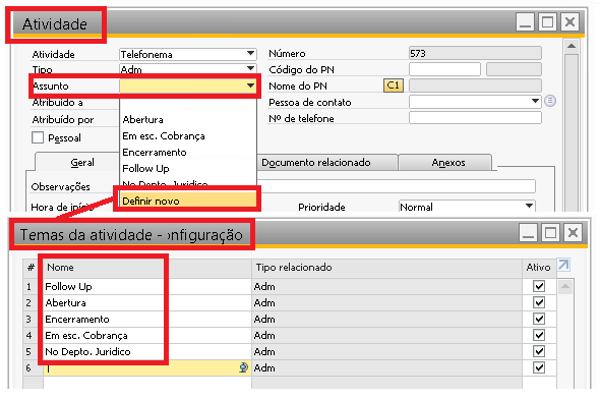Minimize the Atividade window
600x396 pixels.
pyautogui.click(x=525, y=22)
